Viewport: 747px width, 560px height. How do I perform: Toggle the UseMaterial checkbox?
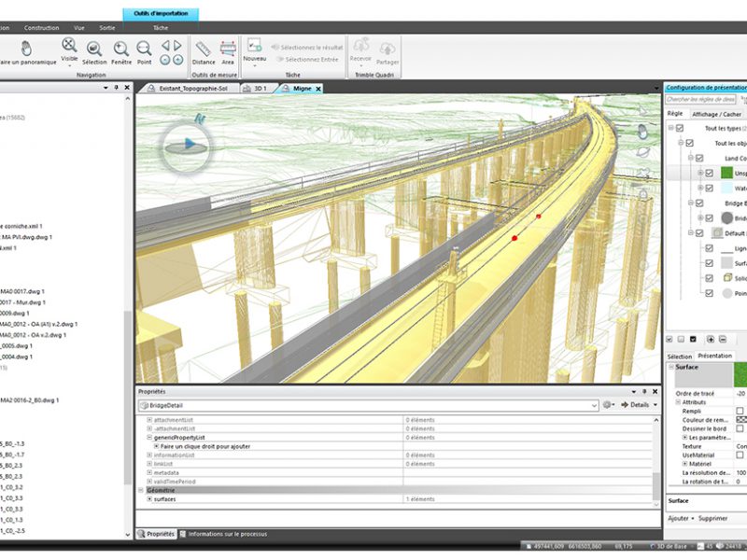click(740, 455)
